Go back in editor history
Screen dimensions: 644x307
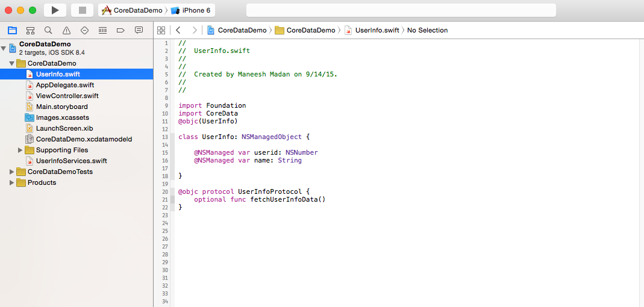[x=178, y=30]
